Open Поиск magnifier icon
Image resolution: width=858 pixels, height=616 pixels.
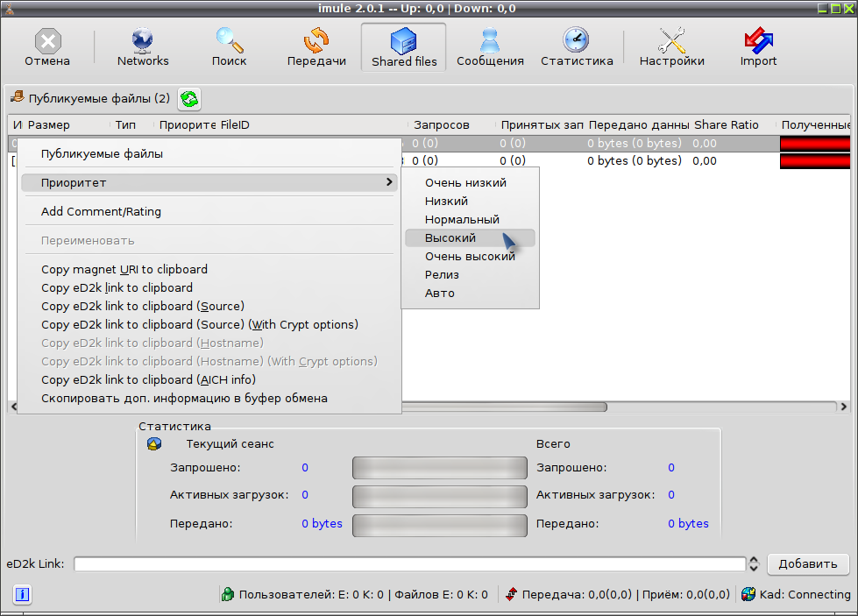(230, 40)
